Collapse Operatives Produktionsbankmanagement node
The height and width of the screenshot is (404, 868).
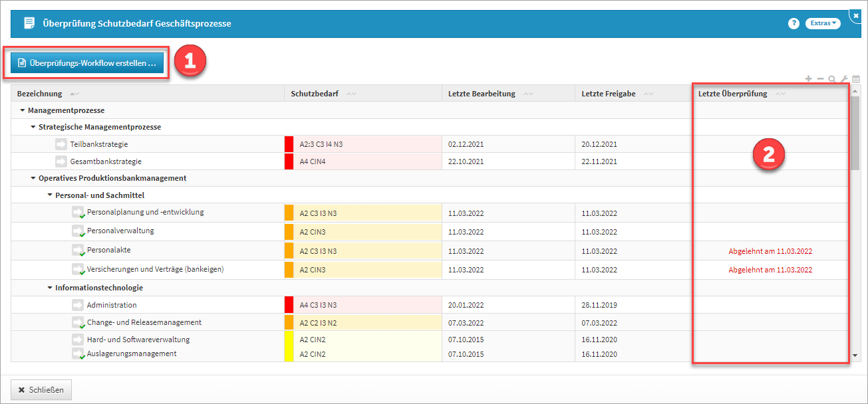click(x=33, y=178)
